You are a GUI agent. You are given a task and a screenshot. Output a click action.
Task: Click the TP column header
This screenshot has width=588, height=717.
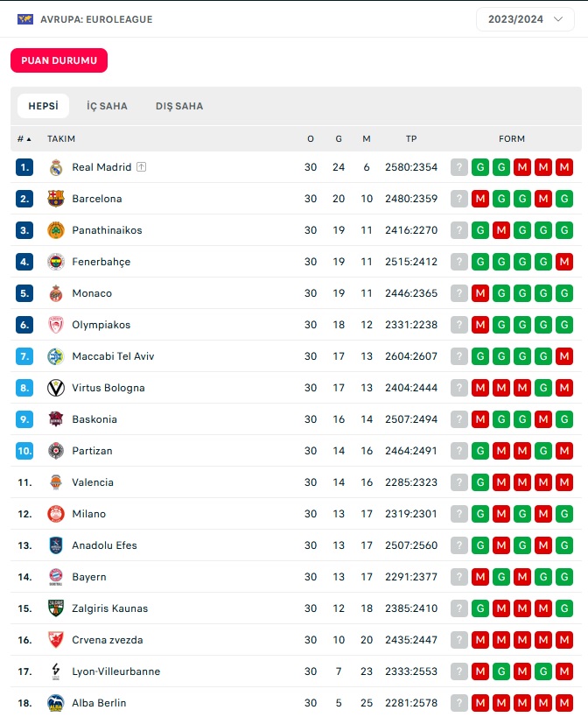point(411,138)
